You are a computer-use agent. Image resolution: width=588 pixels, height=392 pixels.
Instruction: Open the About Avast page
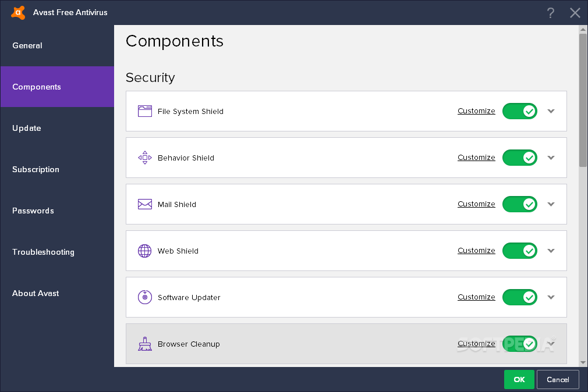(x=57, y=293)
